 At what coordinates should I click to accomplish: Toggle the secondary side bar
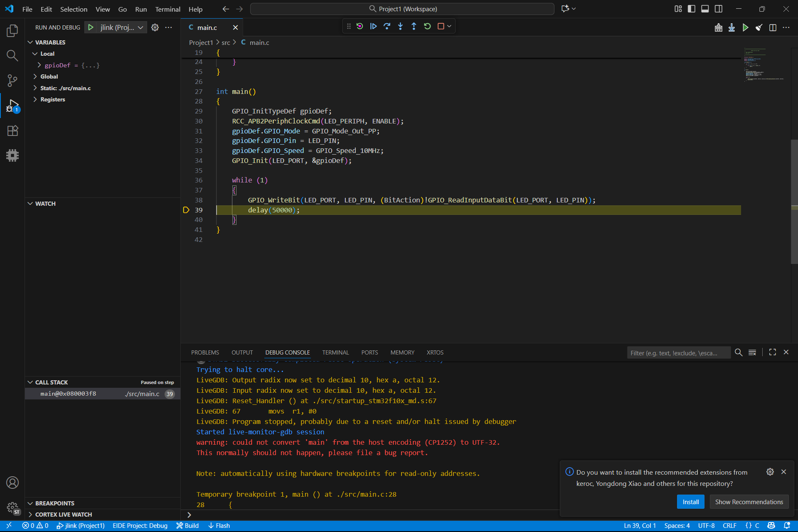(719, 9)
